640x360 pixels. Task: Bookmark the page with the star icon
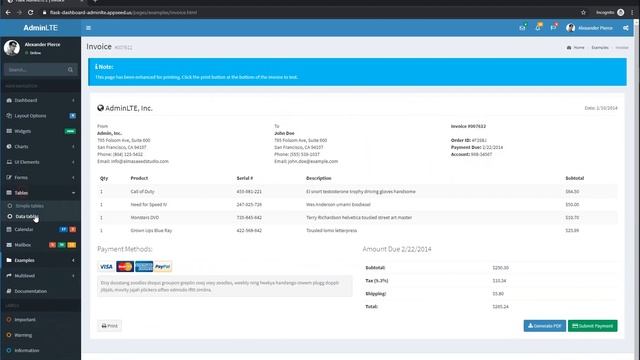583,12
